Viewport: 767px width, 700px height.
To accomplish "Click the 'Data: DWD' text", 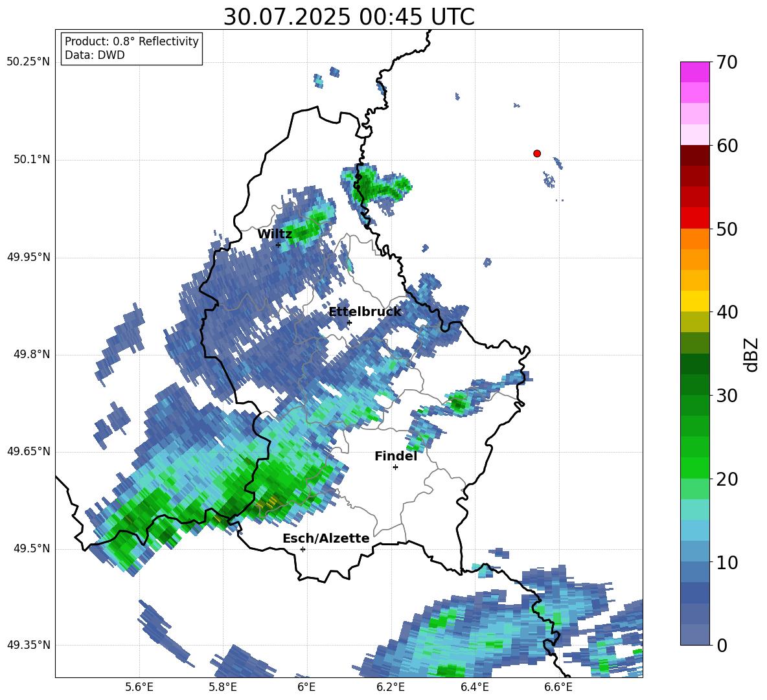I will (95, 55).
